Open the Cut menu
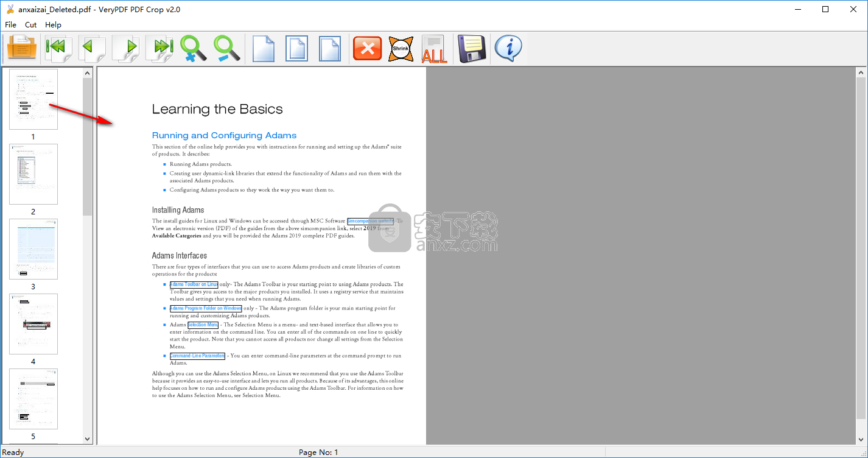868x458 pixels. pos(31,25)
